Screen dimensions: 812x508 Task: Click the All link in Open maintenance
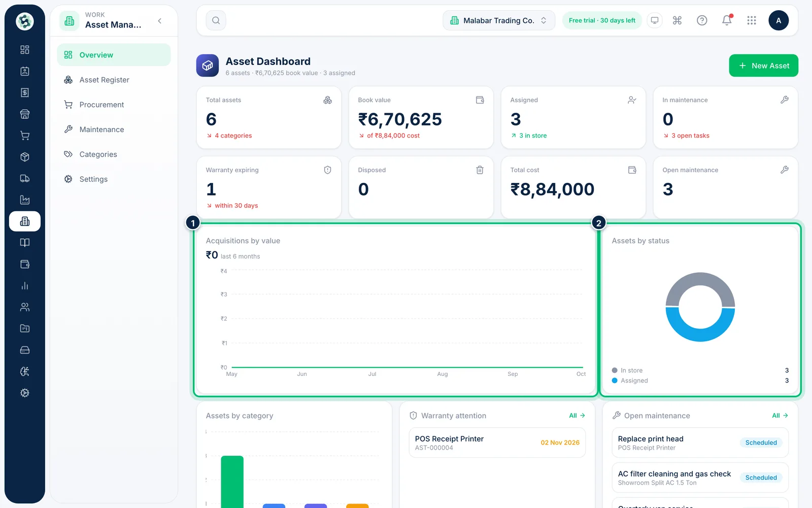pyautogui.click(x=780, y=416)
